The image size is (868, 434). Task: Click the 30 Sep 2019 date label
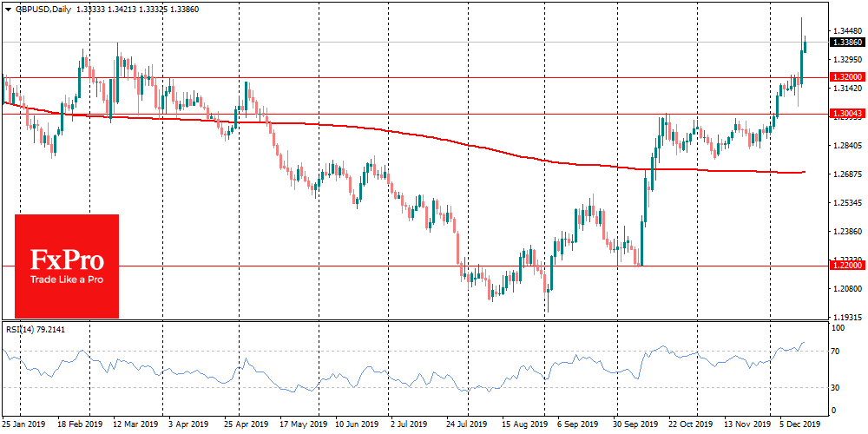636,425
